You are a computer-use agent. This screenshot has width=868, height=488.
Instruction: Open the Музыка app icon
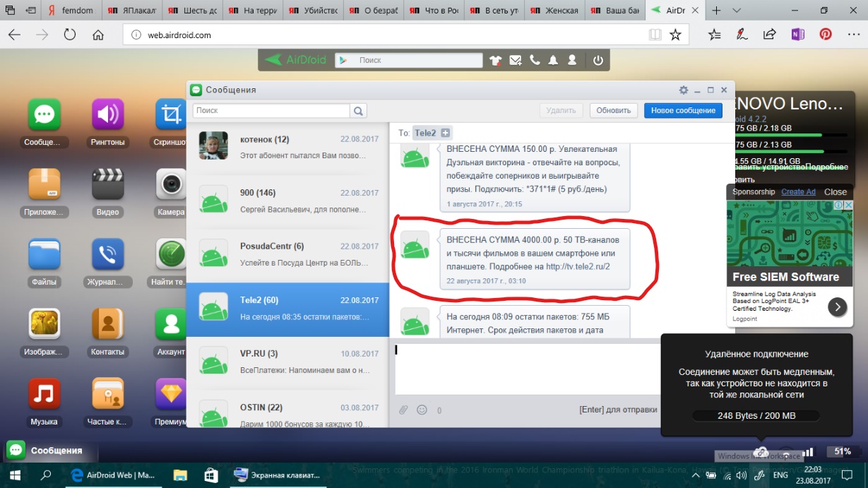click(44, 393)
